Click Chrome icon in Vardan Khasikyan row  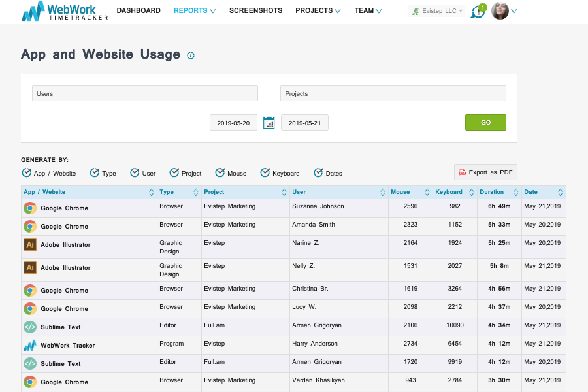30,382
